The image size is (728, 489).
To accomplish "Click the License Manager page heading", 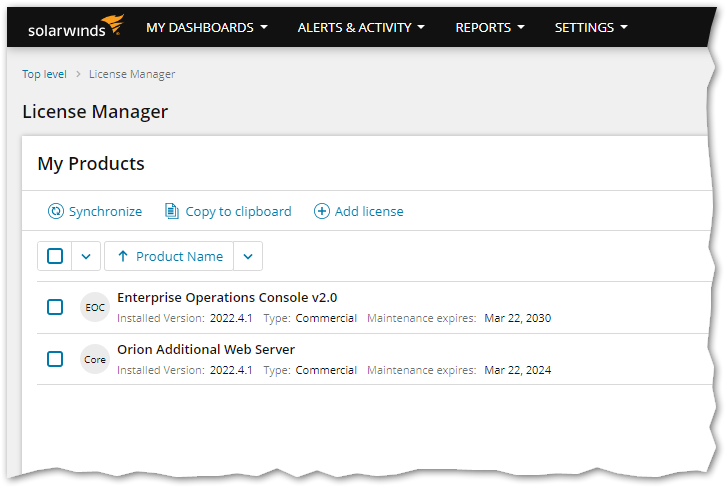I will click(x=95, y=112).
